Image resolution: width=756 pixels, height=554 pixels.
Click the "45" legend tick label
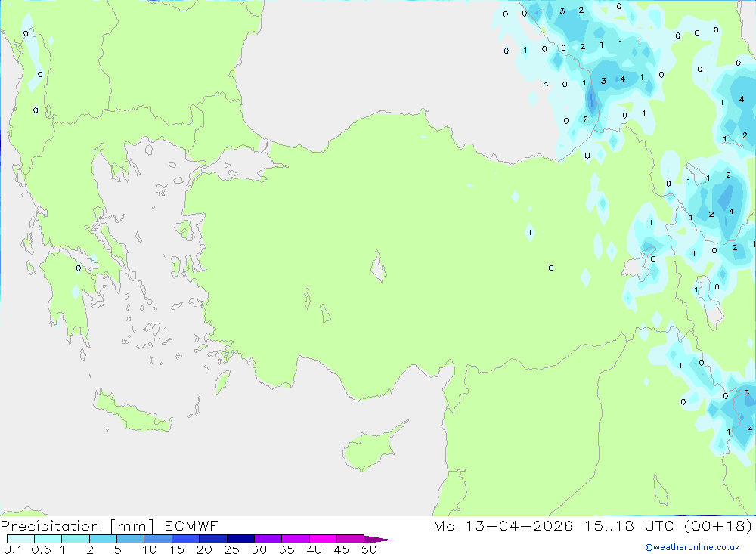pos(342,549)
